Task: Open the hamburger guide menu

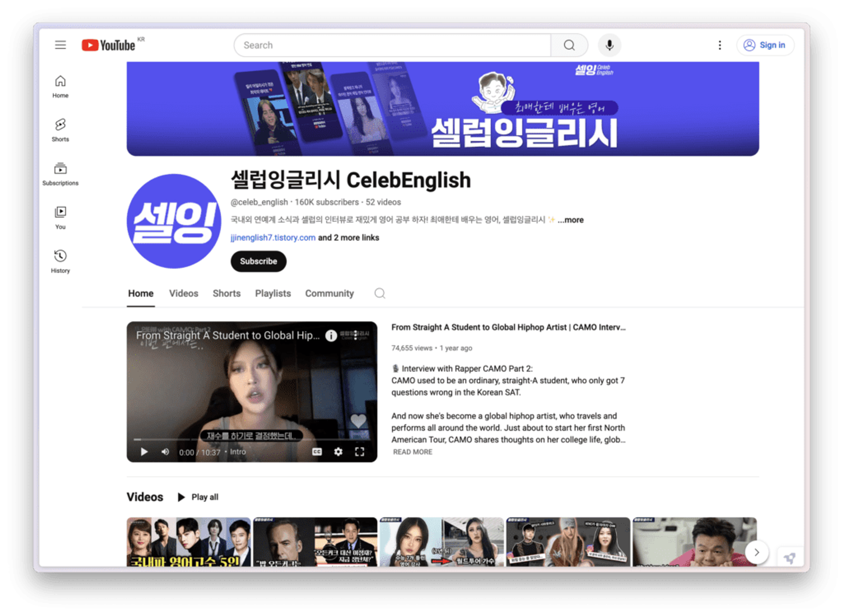Action: 60,45
